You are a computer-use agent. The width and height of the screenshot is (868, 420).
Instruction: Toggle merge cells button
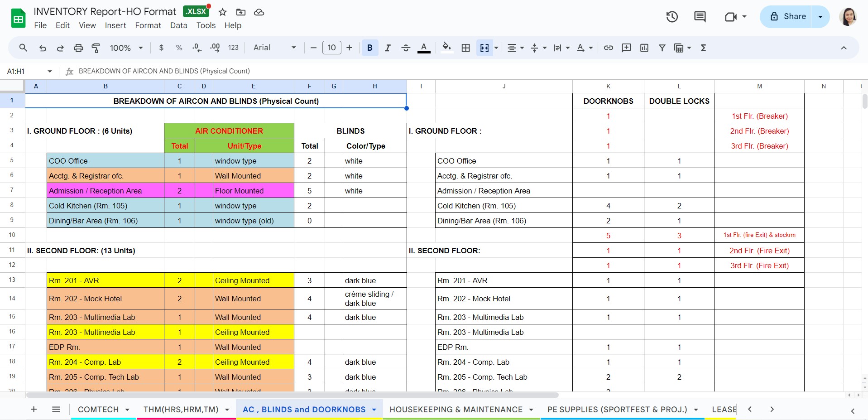click(484, 48)
